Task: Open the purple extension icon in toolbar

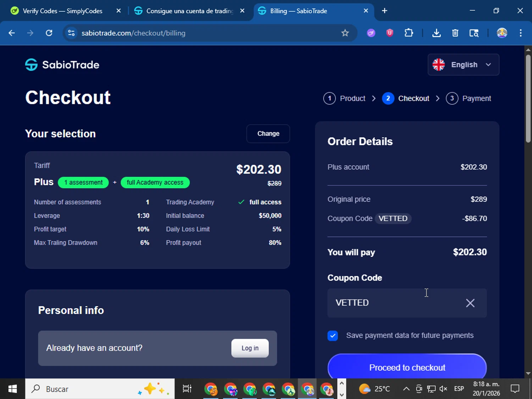Action: [x=371, y=33]
